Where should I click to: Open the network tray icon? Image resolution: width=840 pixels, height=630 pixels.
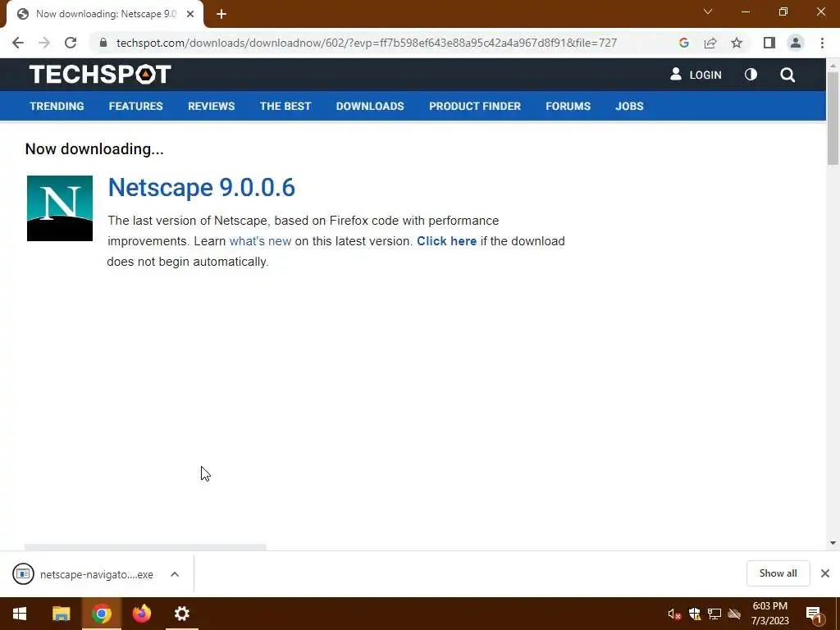(x=714, y=614)
